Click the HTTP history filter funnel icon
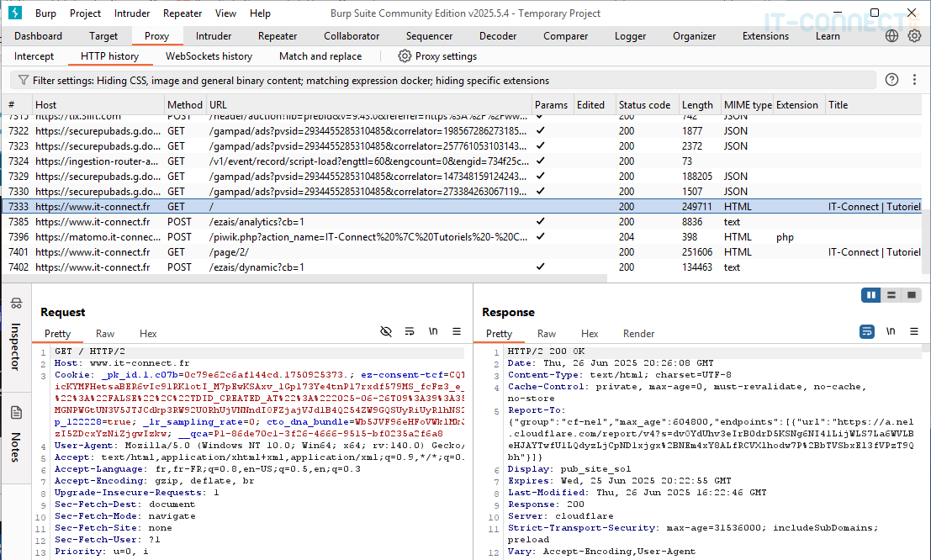The width and height of the screenshot is (931, 560). 22,81
